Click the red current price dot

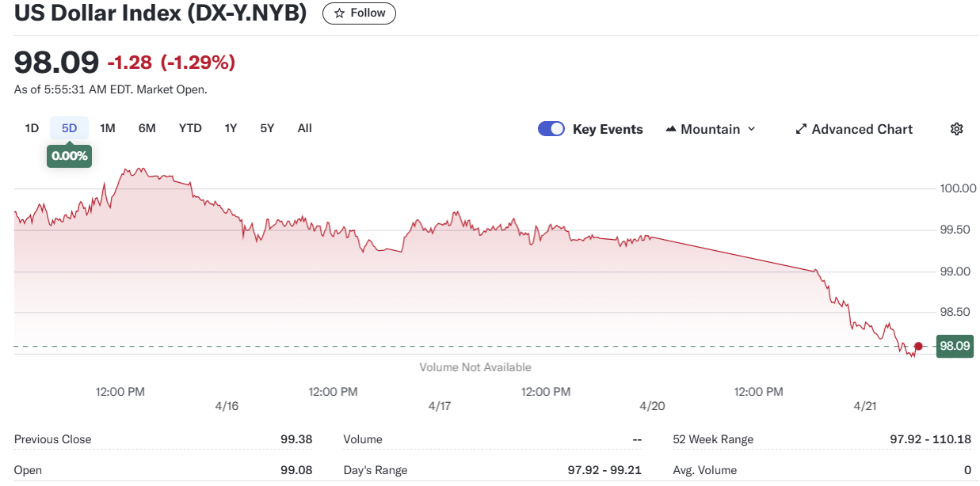click(918, 346)
